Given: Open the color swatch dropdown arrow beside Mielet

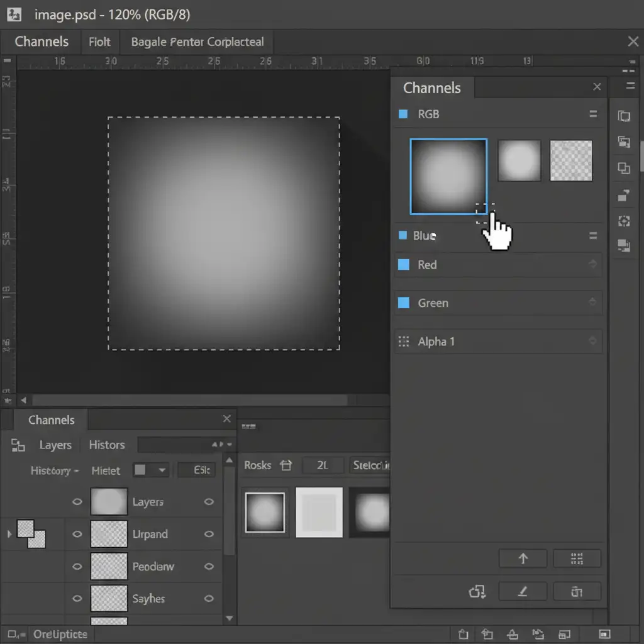Looking at the screenshot, I should [162, 470].
